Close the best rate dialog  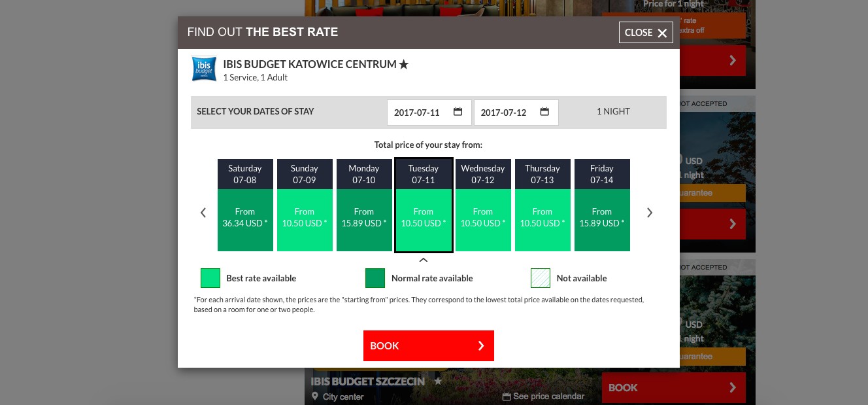point(646,33)
